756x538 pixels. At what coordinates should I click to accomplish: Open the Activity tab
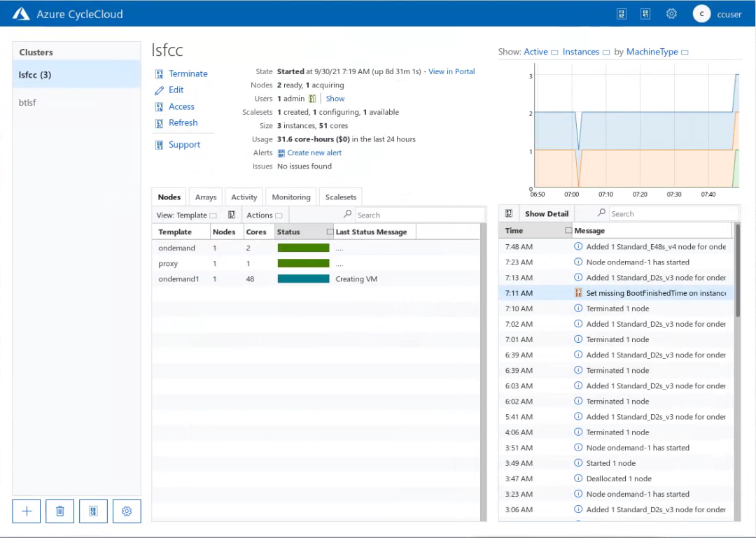click(244, 197)
